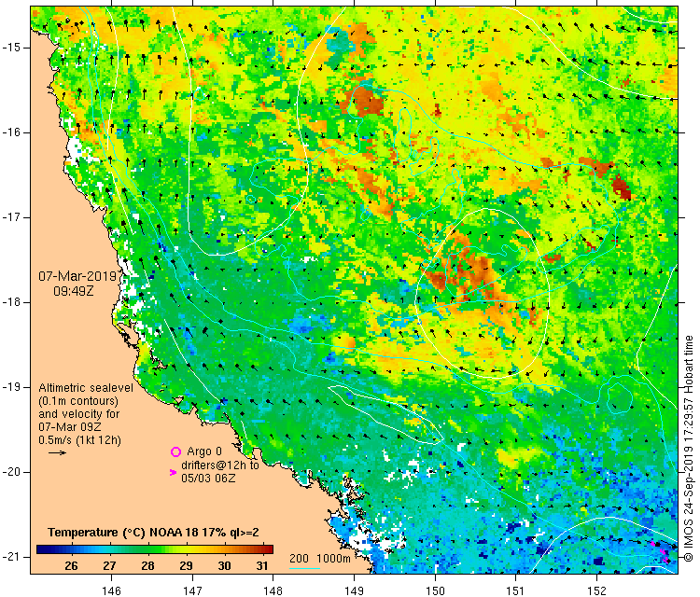Click the '07-Mar-2019' date label
700x597 pixels.
point(77,276)
